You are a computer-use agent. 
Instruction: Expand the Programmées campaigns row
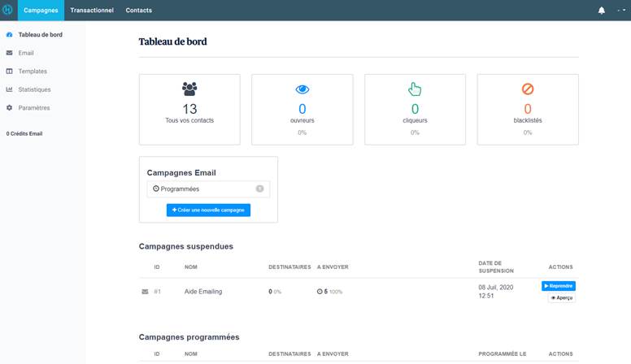click(208, 188)
